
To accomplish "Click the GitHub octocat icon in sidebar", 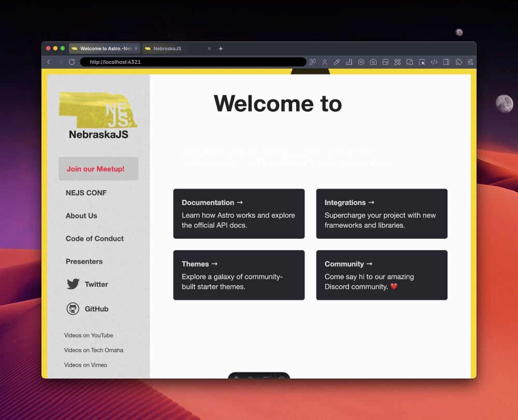I will (x=73, y=309).
